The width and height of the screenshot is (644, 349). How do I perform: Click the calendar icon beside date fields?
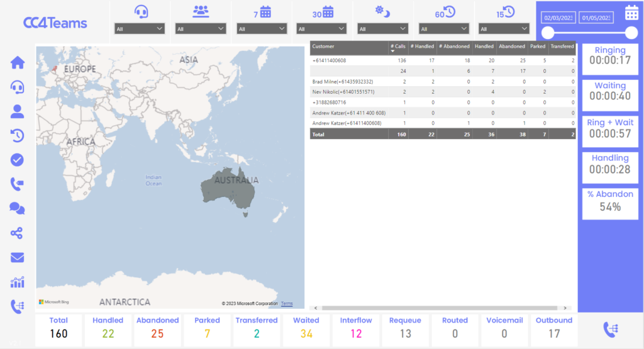(x=631, y=12)
